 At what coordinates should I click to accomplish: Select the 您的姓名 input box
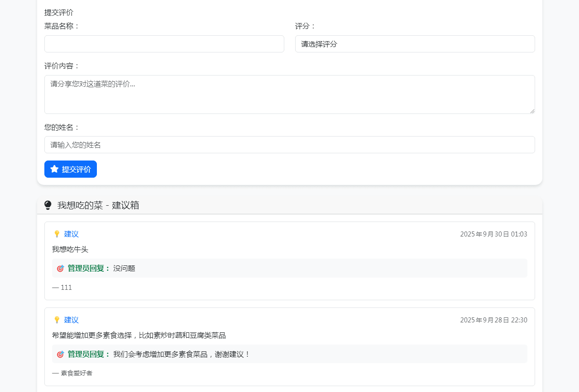(289, 145)
